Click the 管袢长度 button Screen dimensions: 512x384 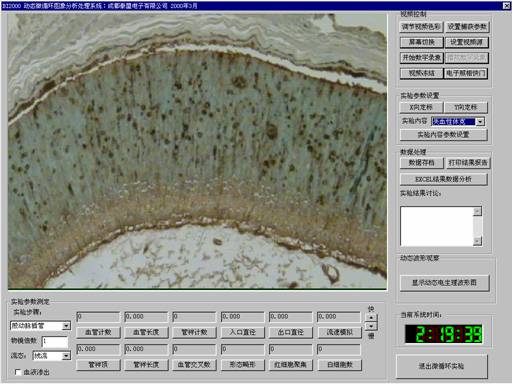tap(146, 365)
